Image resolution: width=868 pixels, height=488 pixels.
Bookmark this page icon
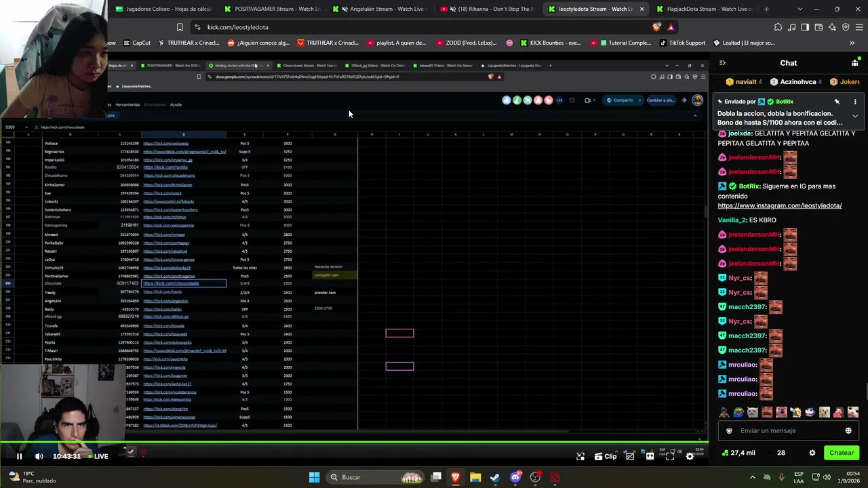click(x=180, y=27)
